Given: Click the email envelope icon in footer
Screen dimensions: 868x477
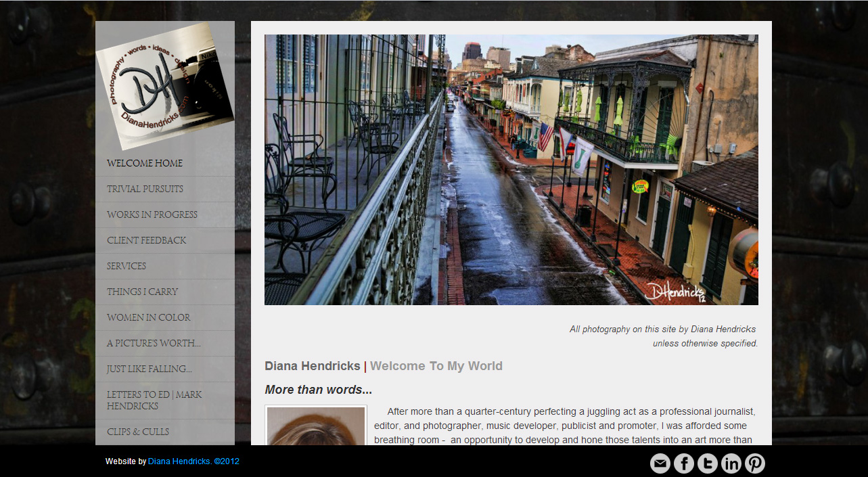Looking at the screenshot, I should click(x=660, y=463).
